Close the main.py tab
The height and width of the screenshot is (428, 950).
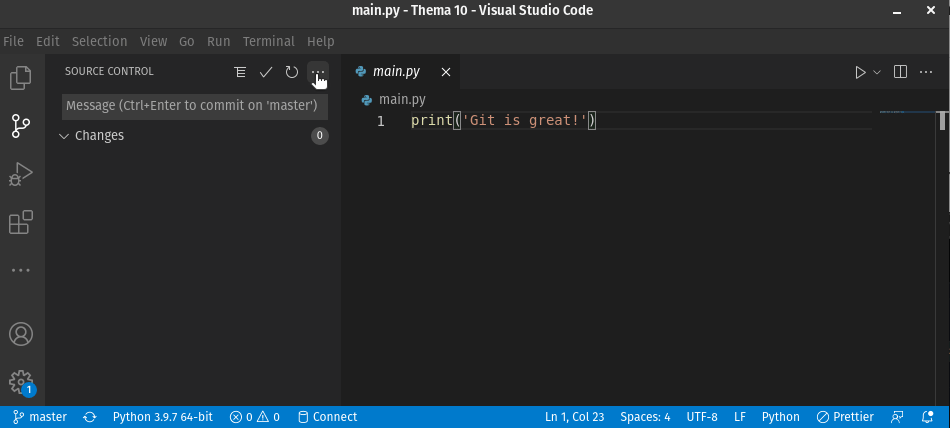446,72
